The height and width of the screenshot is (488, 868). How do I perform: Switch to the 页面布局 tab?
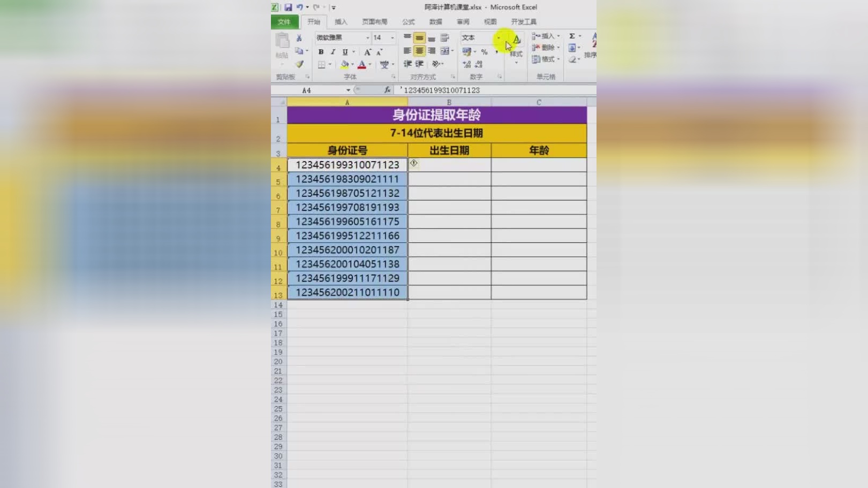[375, 22]
